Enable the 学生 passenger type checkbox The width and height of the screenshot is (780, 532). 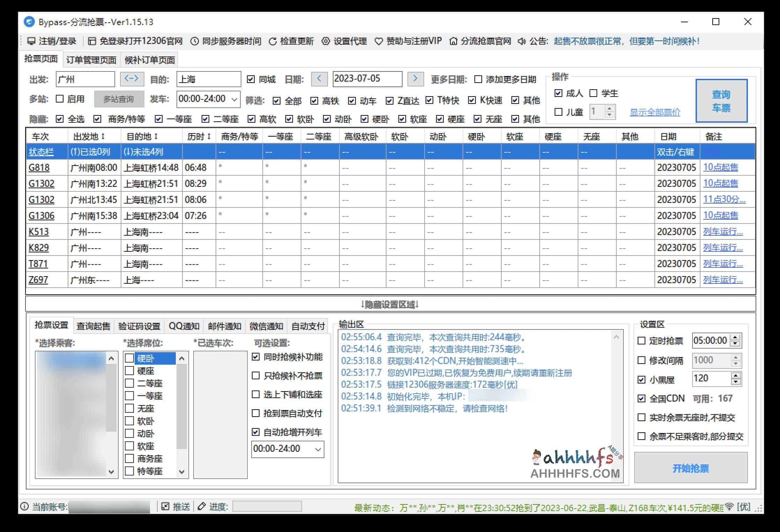(593, 93)
